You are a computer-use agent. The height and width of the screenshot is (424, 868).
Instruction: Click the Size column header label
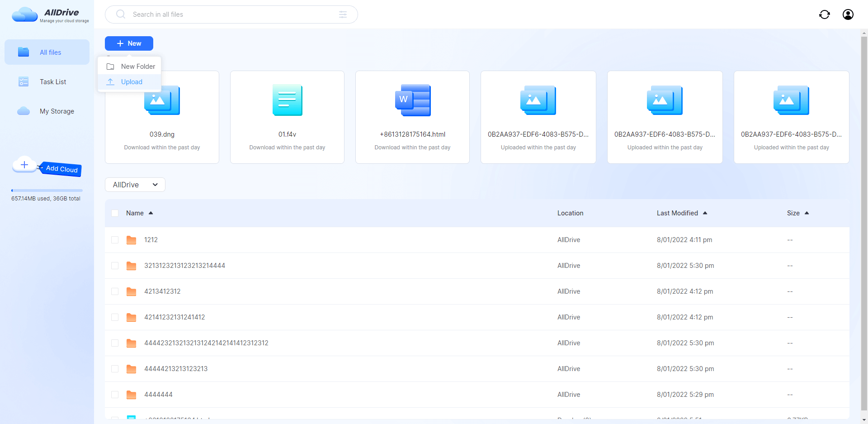tap(793, 213)
